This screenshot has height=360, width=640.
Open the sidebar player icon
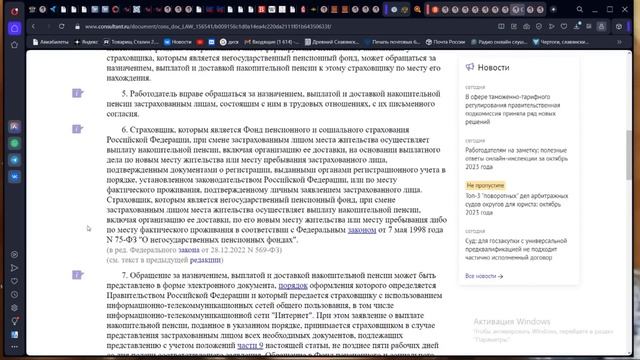[x=14, y=254]
